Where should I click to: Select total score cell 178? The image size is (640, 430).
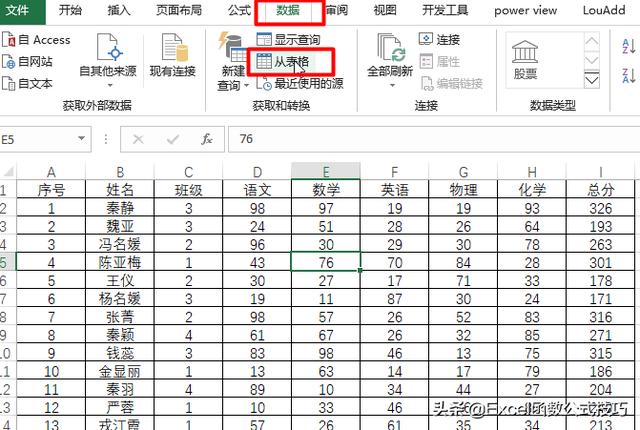(x=600, y=280)
